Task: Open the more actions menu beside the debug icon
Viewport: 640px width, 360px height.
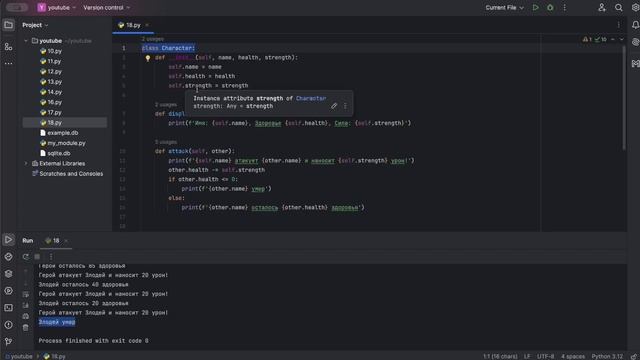Action: (564, 7)
